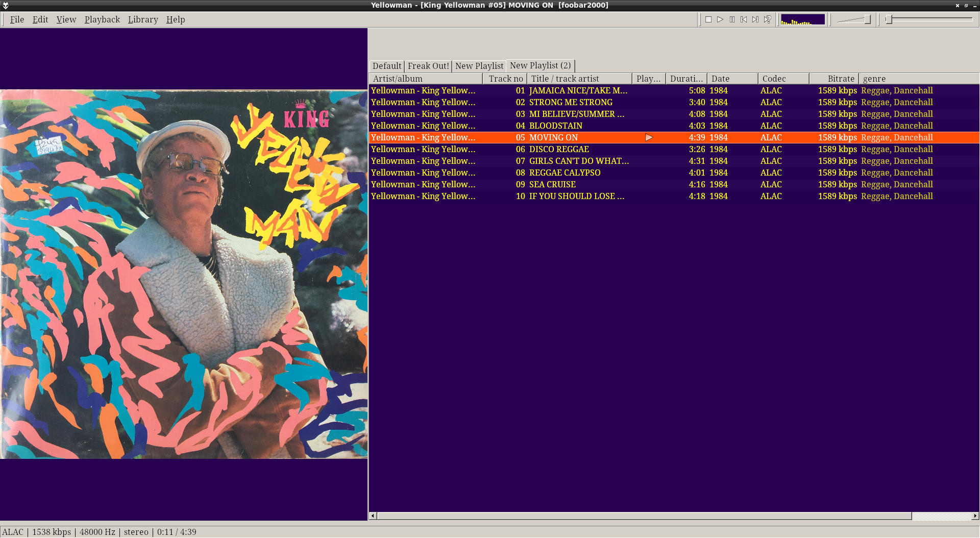Sort by the Bitrate column header
This screenshot has width=980, height=538.
834,79
